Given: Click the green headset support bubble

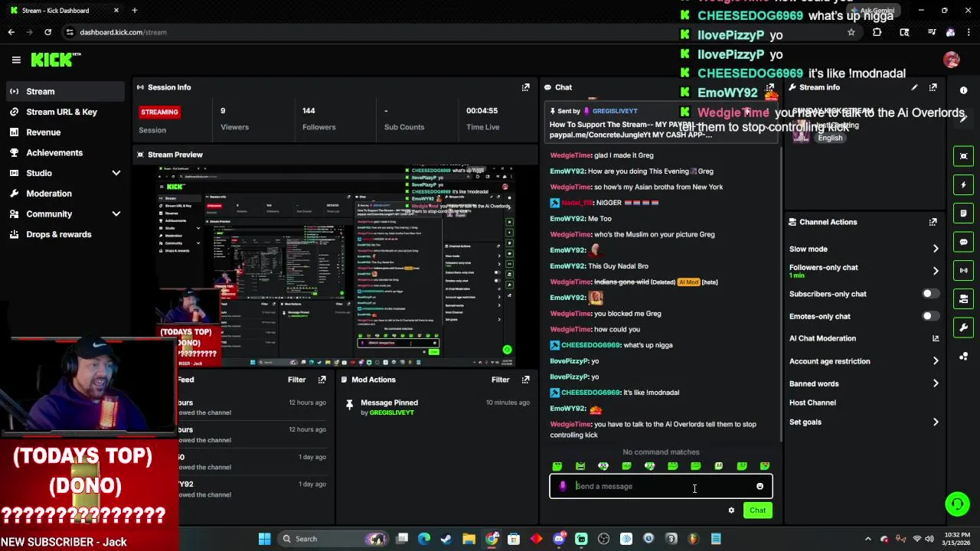Looking at the screenshot, I should coord(957,503).
